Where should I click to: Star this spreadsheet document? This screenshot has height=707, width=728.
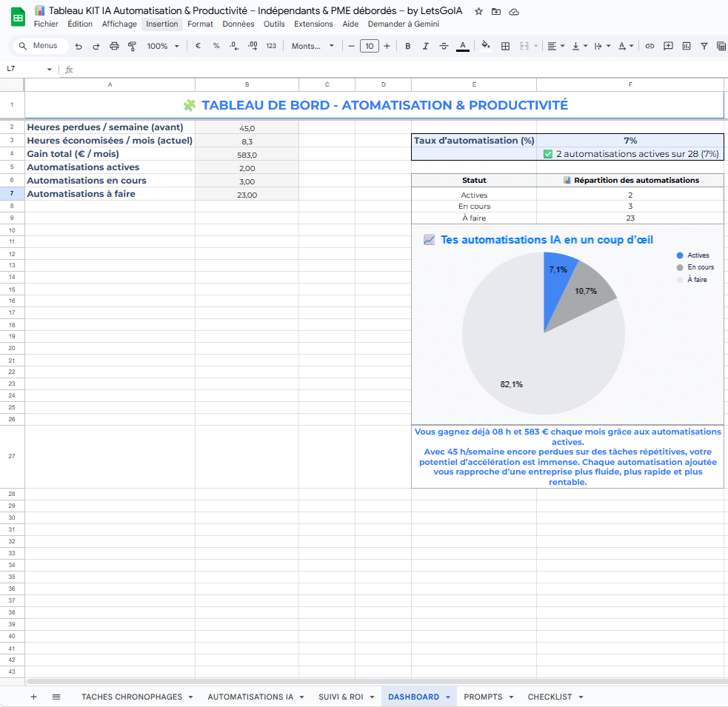pyautogui.click(x=478, y=12)
